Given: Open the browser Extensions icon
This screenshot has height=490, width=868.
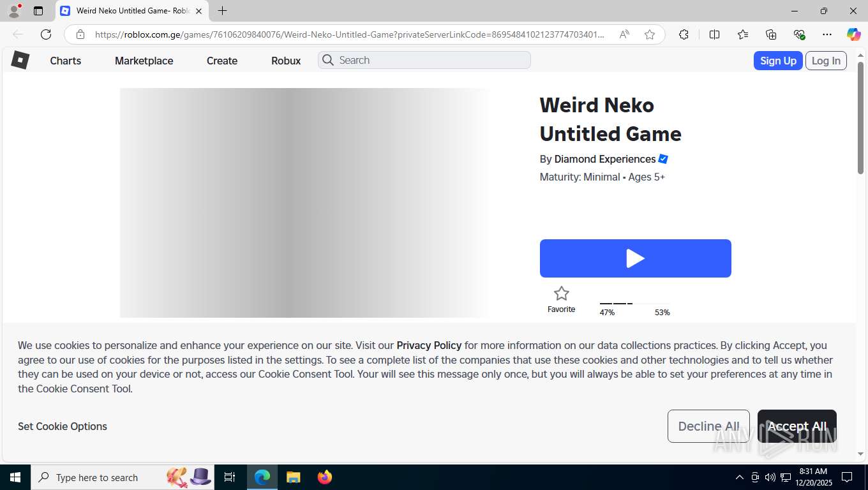Looking at the screenshot, I should pyautogui.click(x=684, y=34).
